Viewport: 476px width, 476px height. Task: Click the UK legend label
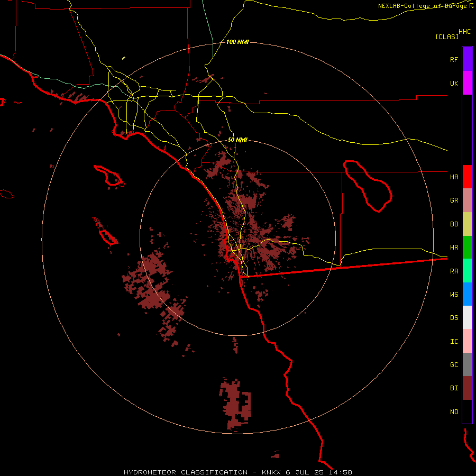coord(454,83)
